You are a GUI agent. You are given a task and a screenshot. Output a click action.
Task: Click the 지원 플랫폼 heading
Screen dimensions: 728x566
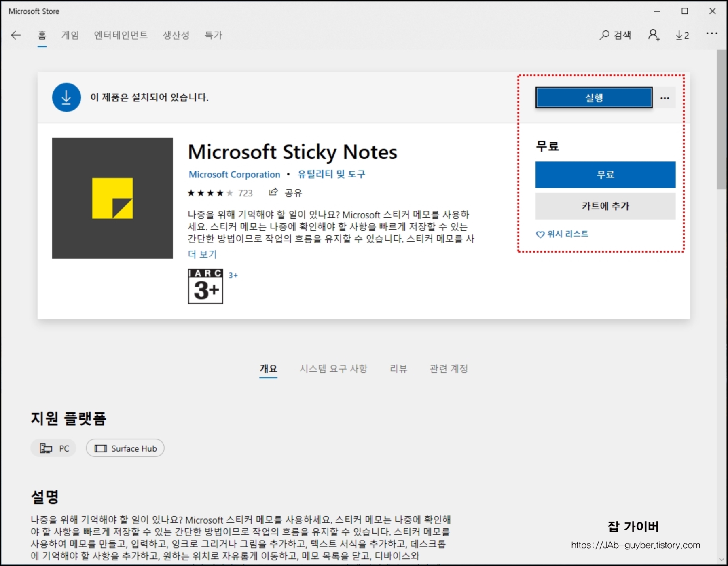coord(68,418)
